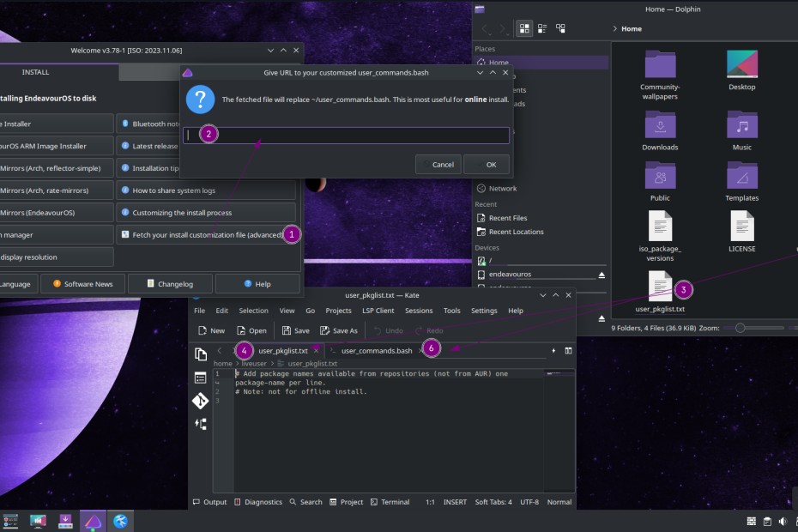
Task: Open Kate's Settings menu
Action: 484,311
